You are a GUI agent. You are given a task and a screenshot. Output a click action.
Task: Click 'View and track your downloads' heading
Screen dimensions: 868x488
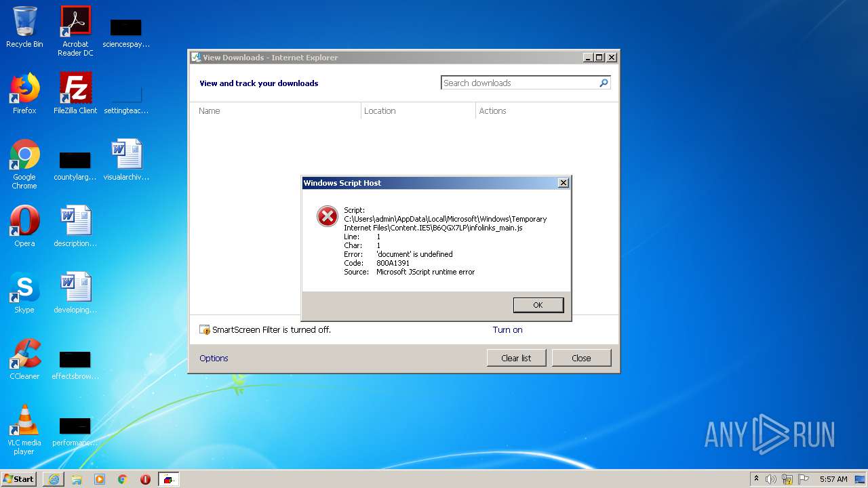pyautogui.click(x=258, y=83)
